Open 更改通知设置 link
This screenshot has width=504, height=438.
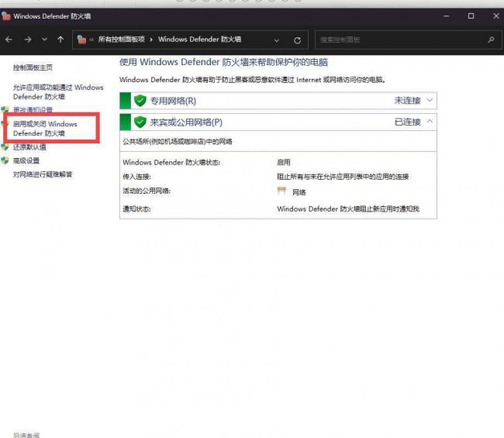(x=33, y=109)
